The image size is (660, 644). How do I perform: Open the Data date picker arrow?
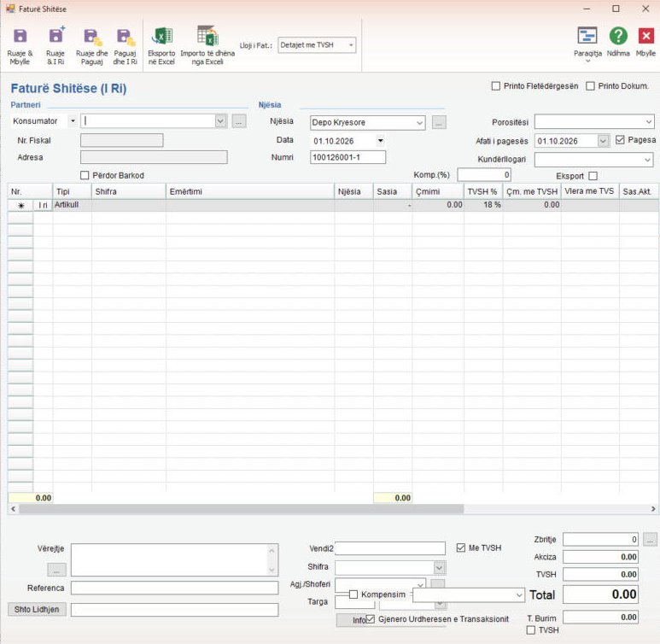click(x=380, y=141)
